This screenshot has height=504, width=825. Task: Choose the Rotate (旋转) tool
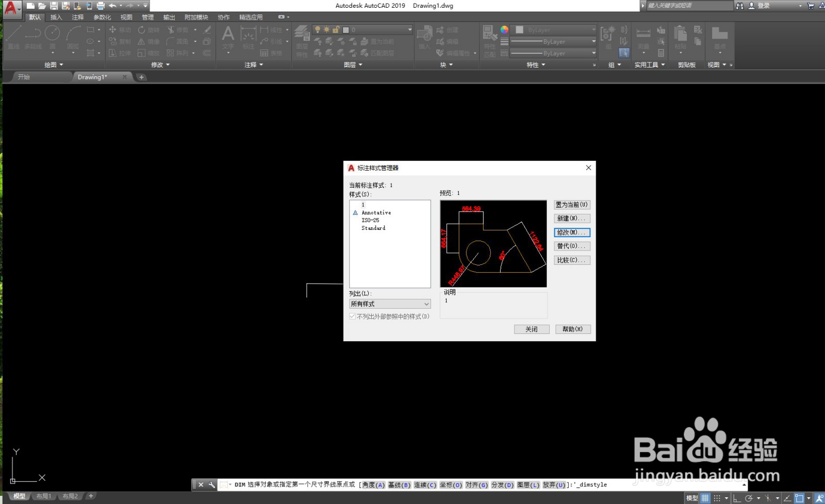click(148, 30)
